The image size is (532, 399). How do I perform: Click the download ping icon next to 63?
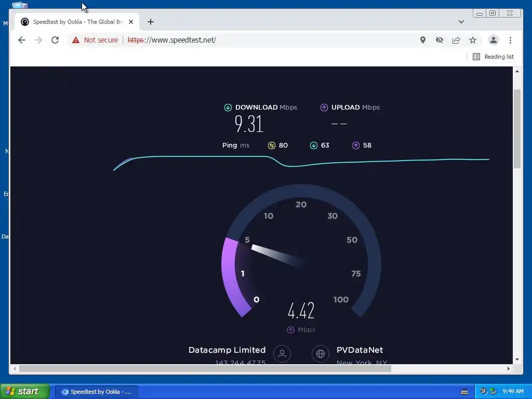pyautogui.click(x=313, y=145)
